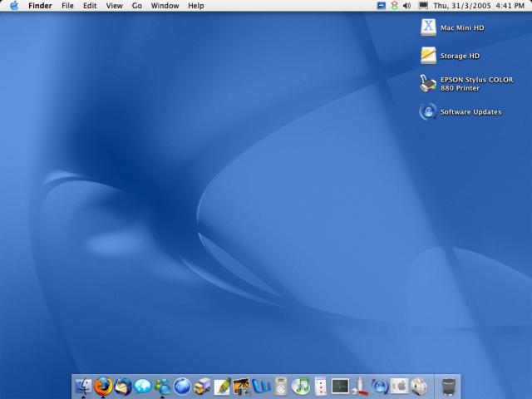
Task: Click the "Storage HD" label
Action: tap(460, 56)
